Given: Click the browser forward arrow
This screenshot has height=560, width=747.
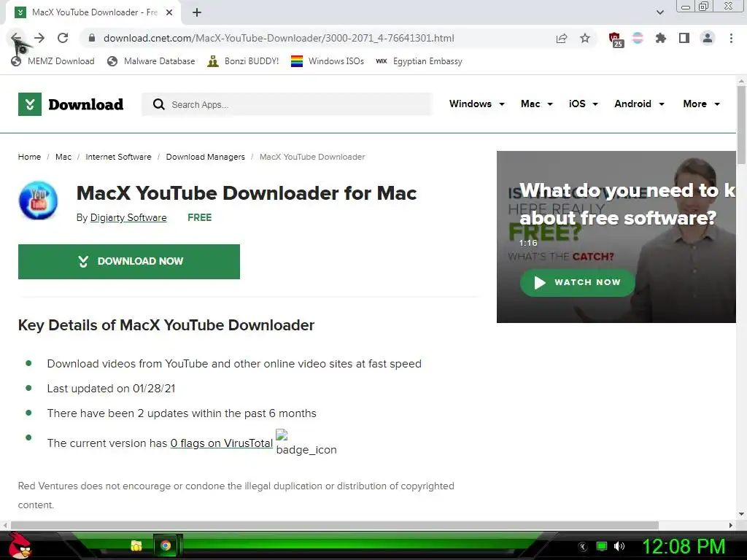Looking at the screenshot, I should 39,38.
